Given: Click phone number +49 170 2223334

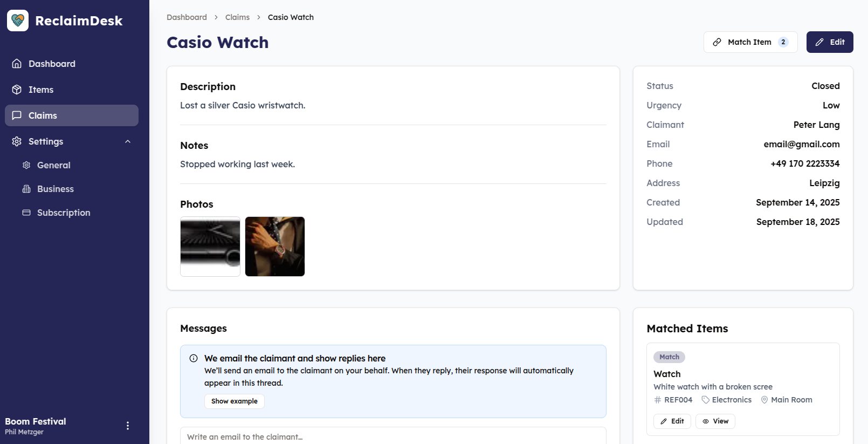Looking at the screenshot, I should [x=805, y=163].
